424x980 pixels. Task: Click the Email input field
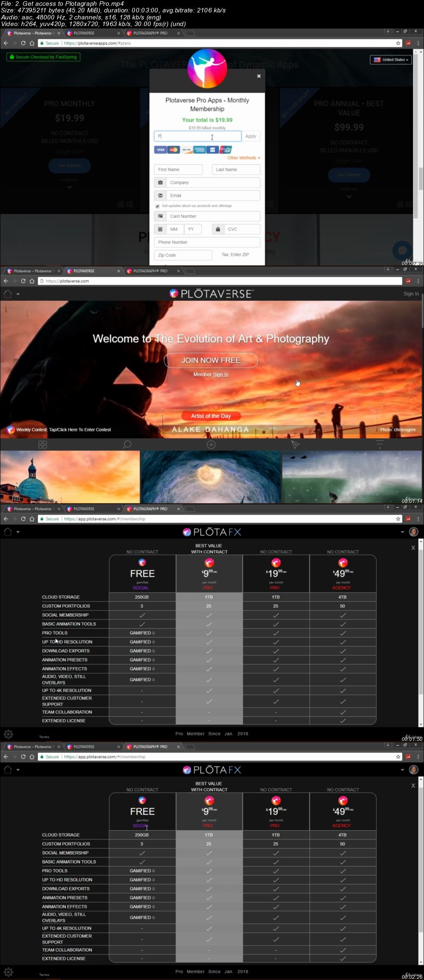pyautogui.click(x=207, y=195)
